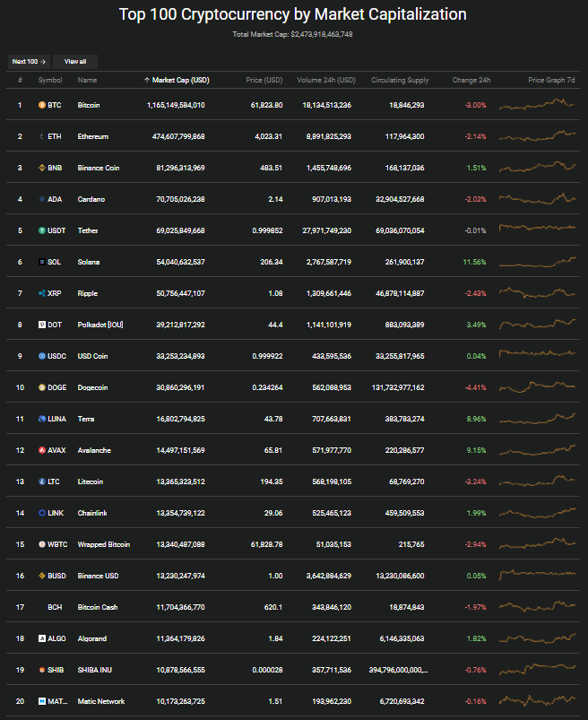This screenshot has height=720, width=588.
Task: Click the Litecoin LTC coin icon
Action: (x=42, y=481)
